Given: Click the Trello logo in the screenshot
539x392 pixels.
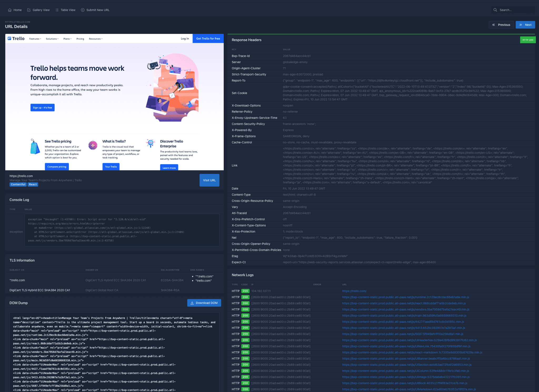Looking at the screenshot, I should point(16,38).
